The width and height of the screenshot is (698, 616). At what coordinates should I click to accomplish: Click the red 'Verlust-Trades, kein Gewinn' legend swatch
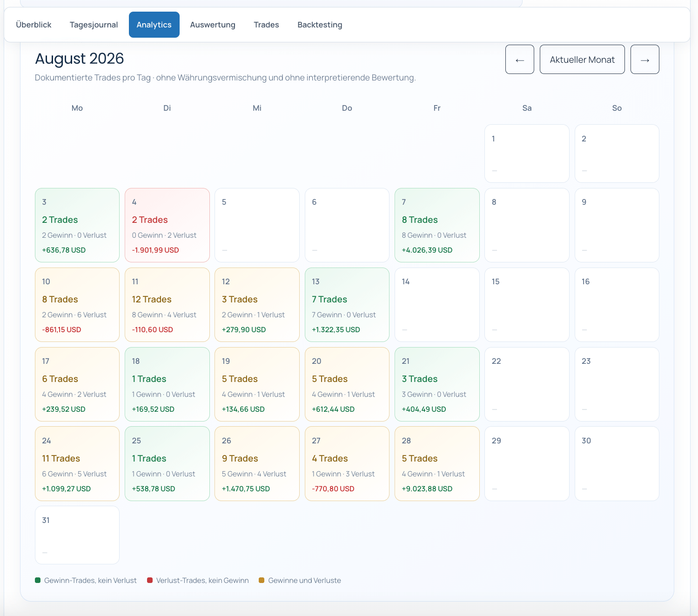(150, 580)
